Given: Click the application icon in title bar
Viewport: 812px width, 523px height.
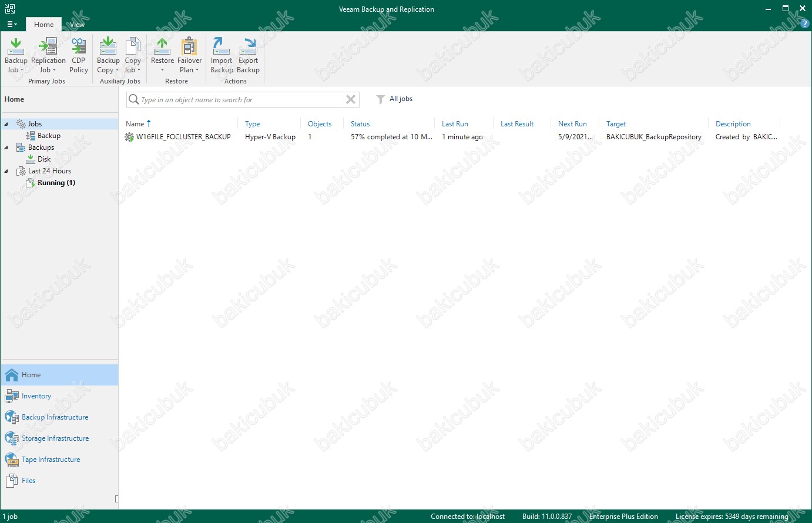Looking at the screenshot, I should [10, 9].
